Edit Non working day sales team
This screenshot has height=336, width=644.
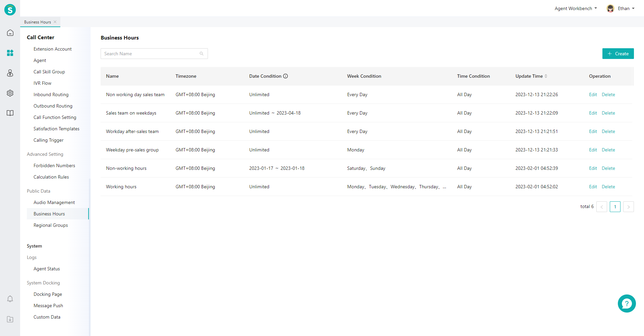593,94
